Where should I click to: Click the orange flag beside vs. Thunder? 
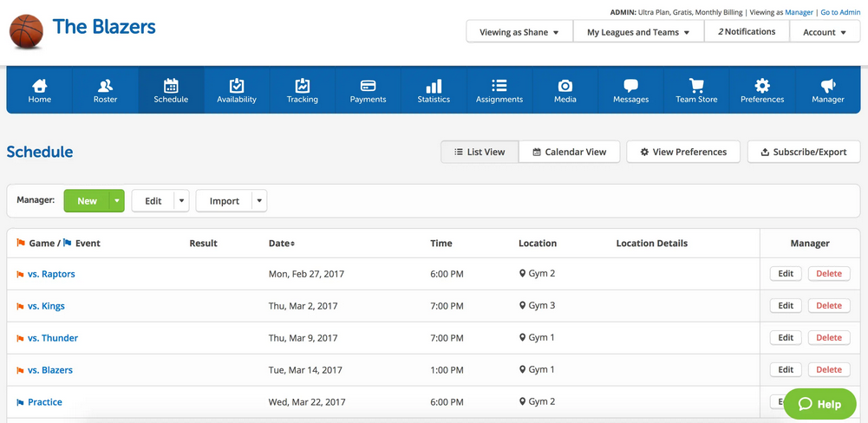(x=20, y=338)
